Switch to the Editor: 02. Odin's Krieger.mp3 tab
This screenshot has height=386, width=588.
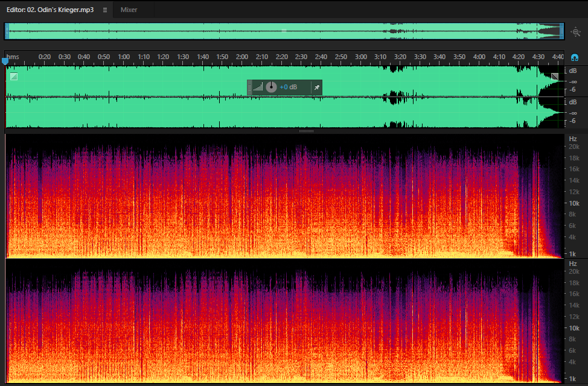[50, 10]
